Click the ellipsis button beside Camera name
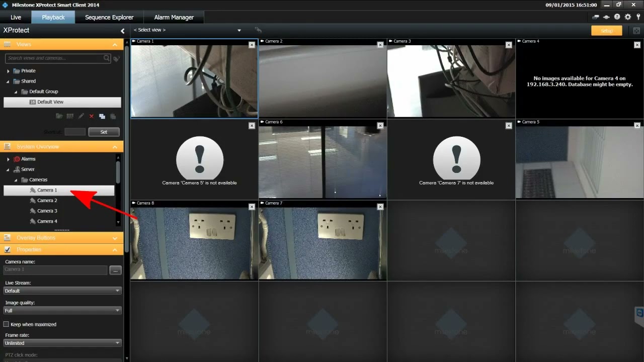The height and width of the screenshot is (362, 644). (115, 270)
